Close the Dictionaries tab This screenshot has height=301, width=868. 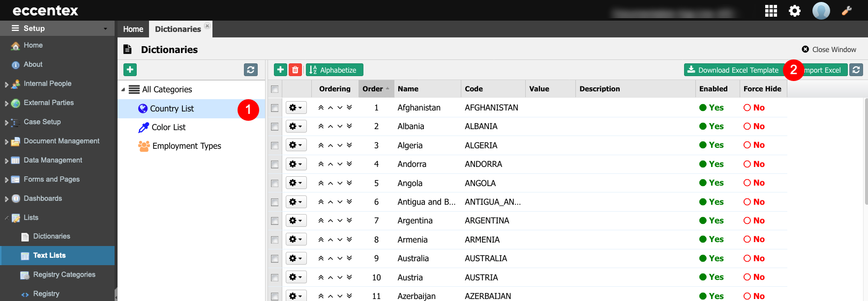point(208,26)
